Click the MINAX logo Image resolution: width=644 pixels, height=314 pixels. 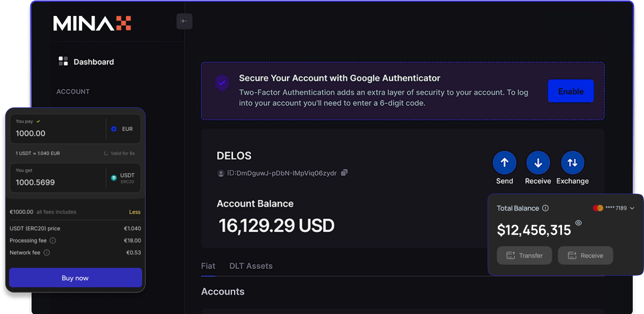point(92,23)
